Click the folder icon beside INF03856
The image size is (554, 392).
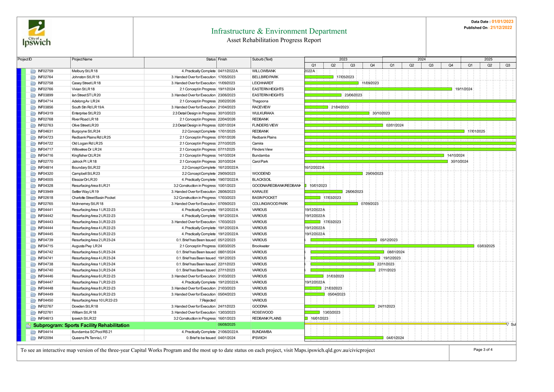tap(33, 107)
